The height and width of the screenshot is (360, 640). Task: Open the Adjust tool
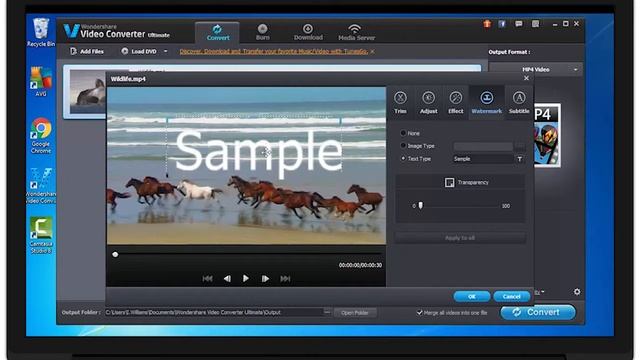tap(428, 102)
